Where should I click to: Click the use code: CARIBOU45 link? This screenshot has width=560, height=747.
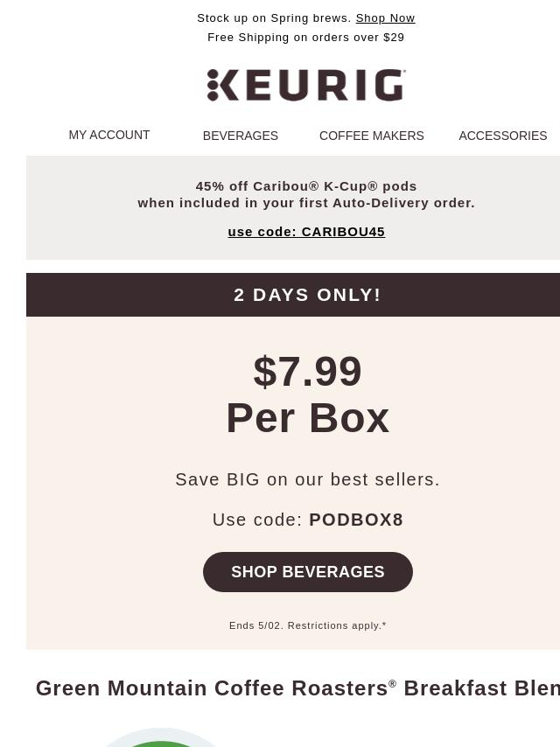[x=306, y=232]
